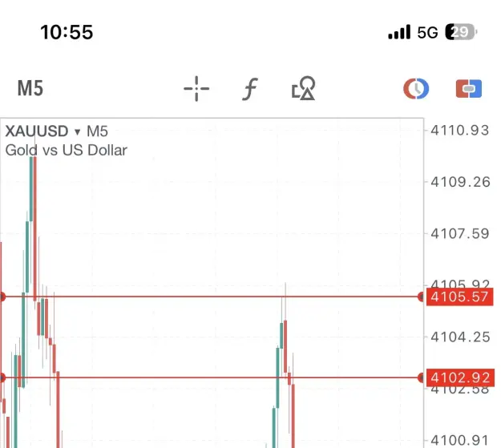The height and width of the screenshot is (448, 501).
Task: Select the 4102.92 red price label
Action: pos(460,377)
